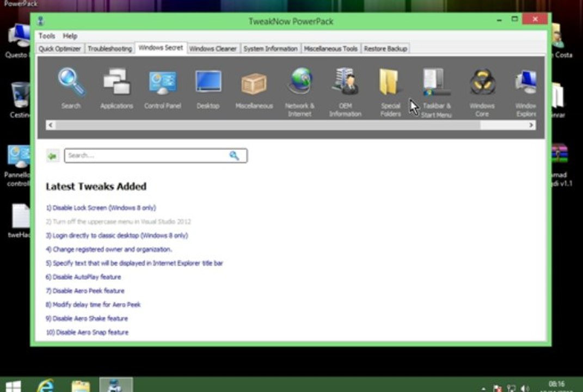Click the category scrollbar right arrow
Image resolution: width=583 pixels, height=392 pixels.
531,125
